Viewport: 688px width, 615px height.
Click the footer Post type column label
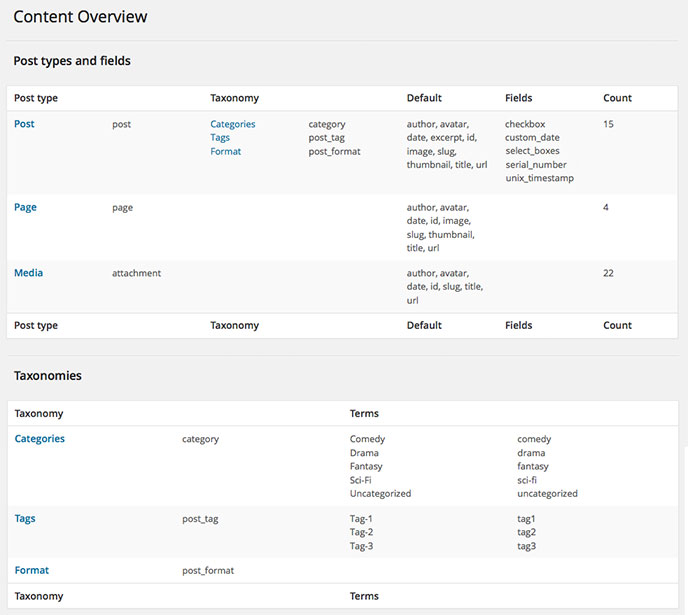click(x=36, y=325)
